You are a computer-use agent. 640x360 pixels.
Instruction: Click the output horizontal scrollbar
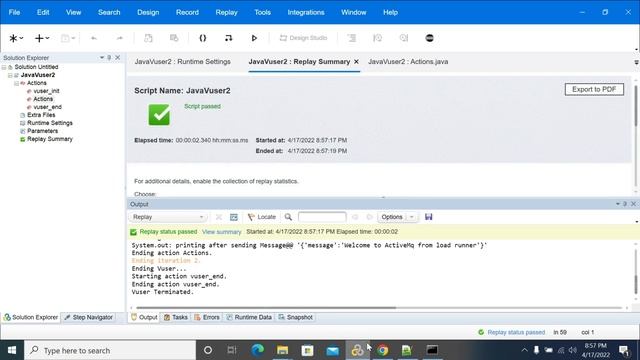(x=266, y=308)
